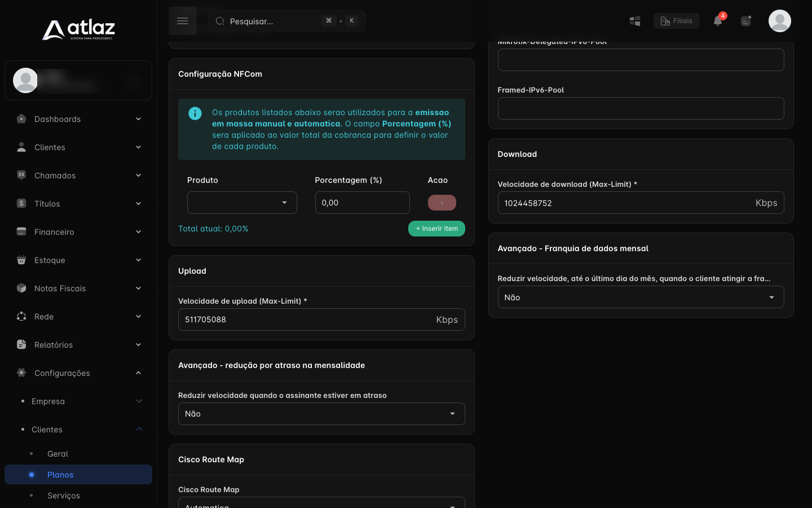Expand the Empresa submenu chevron
The image size is (812, 508).
point(139,401)
